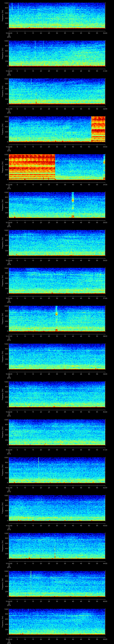Click the long red noise block in the 16:33 panel
The height and width of the screenshot is (644, 114).
coord(32,167)
